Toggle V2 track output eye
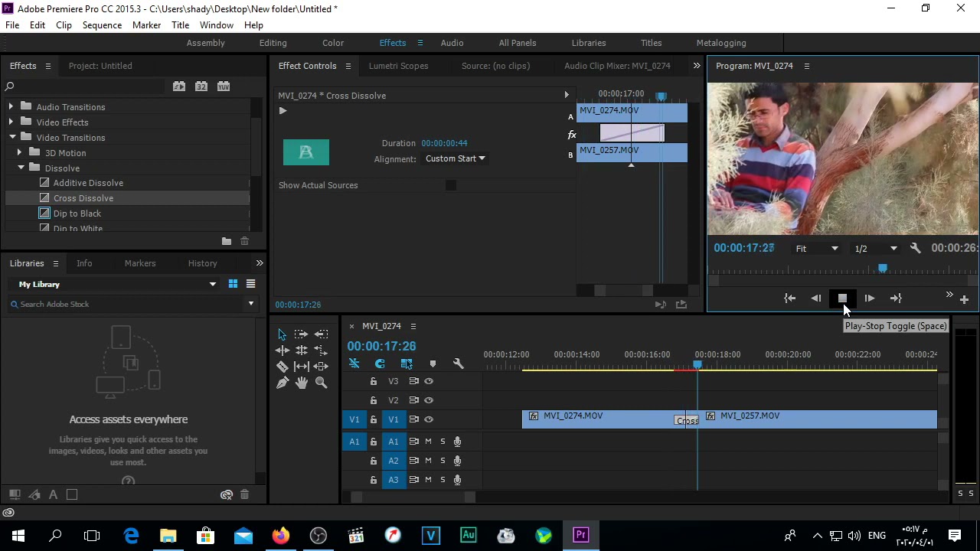Image resolution: width=980 pixels, height=551 pixels. pos(429,400)
